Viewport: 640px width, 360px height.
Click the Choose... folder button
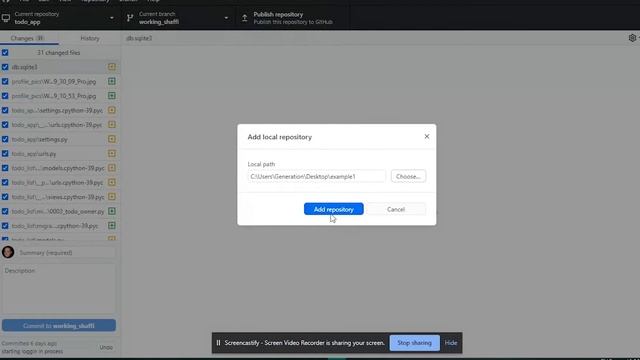pyautogui.click(x=408, y=176)
